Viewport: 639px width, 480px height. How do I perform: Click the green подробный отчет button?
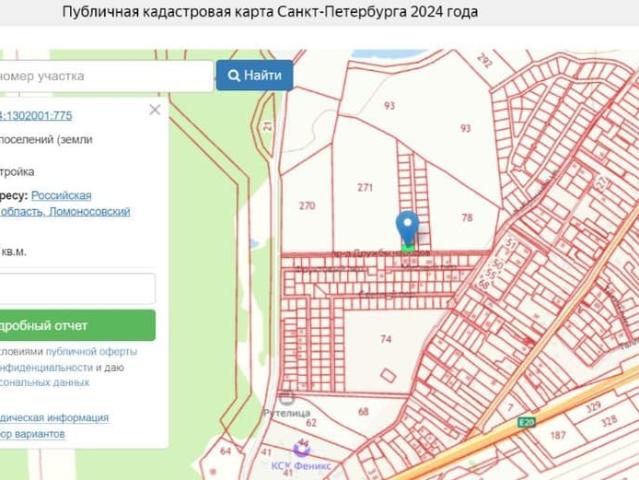77,326
